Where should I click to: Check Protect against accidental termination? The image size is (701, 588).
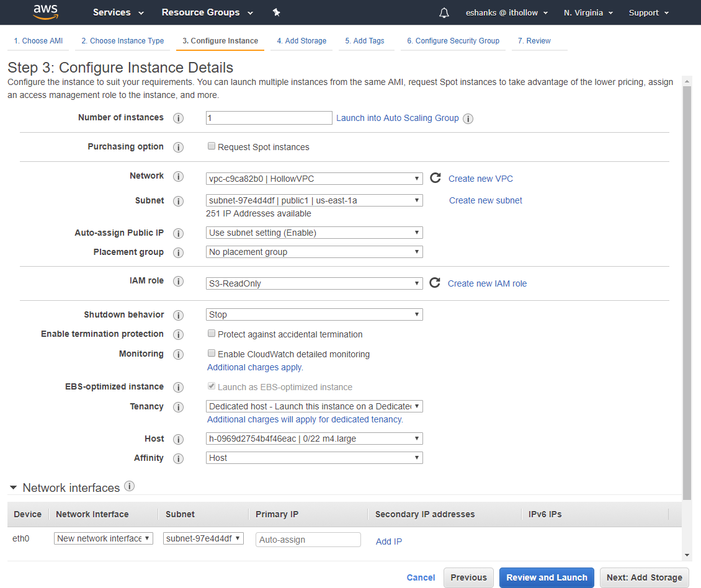pos(212,334)
